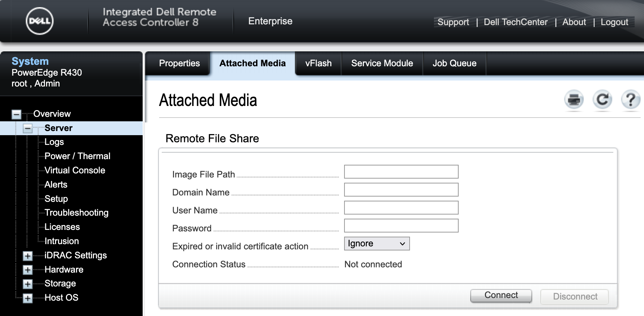Select iDRAC Settings in the tree
This screenshot has width=644, height=316.
tap(76, 255)
